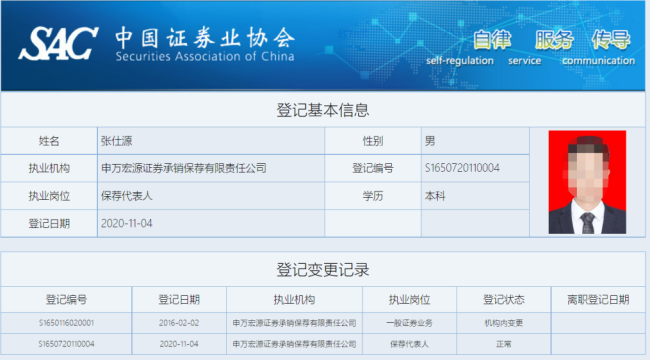Image resolution: width=650 pixels, height=360 pixels.
Task: Select the record date 2016-02-02
Action: coord(179,323)
